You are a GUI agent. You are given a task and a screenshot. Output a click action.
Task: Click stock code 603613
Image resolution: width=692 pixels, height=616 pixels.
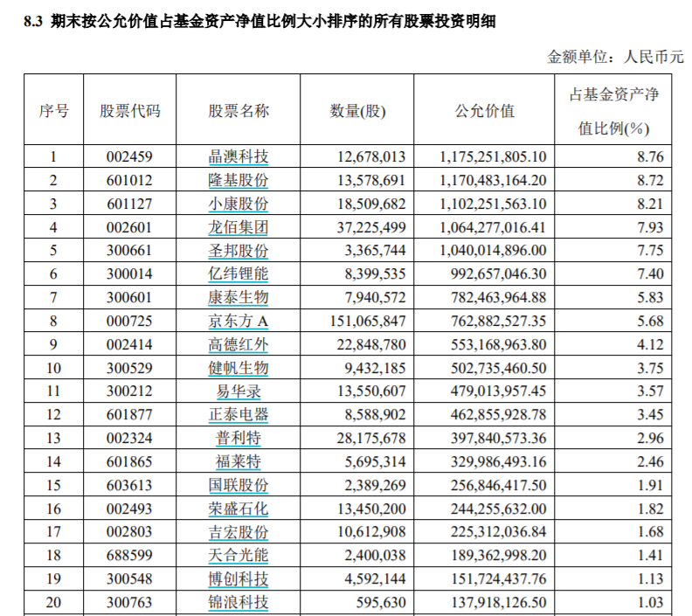tap(129, 486)
